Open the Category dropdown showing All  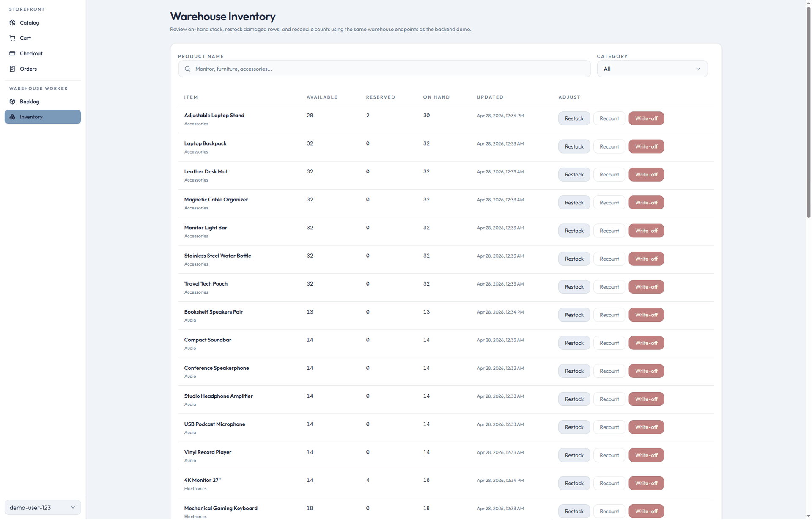click(x=652, y=69)
